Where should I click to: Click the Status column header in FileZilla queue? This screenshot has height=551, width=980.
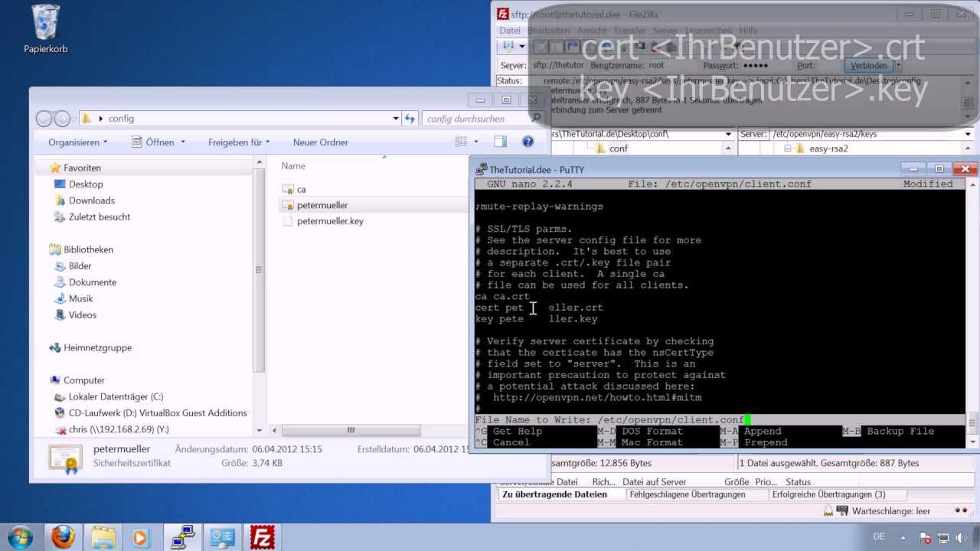[798, 482]
